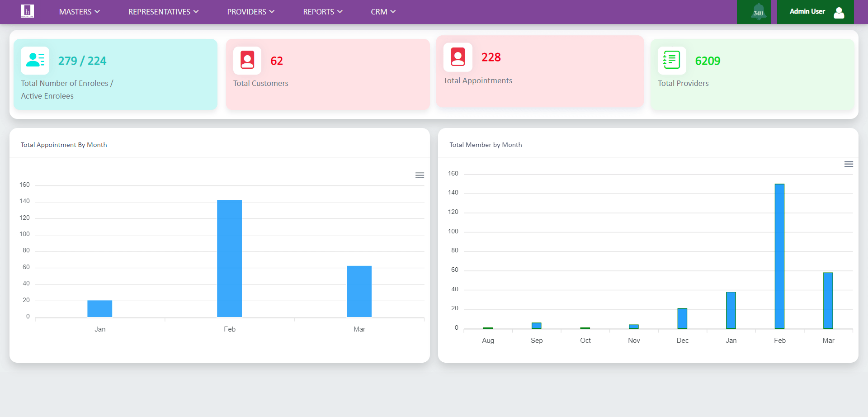
Task: Open the appointment chart hamburger menu
Action: click(x=420, y=175)
